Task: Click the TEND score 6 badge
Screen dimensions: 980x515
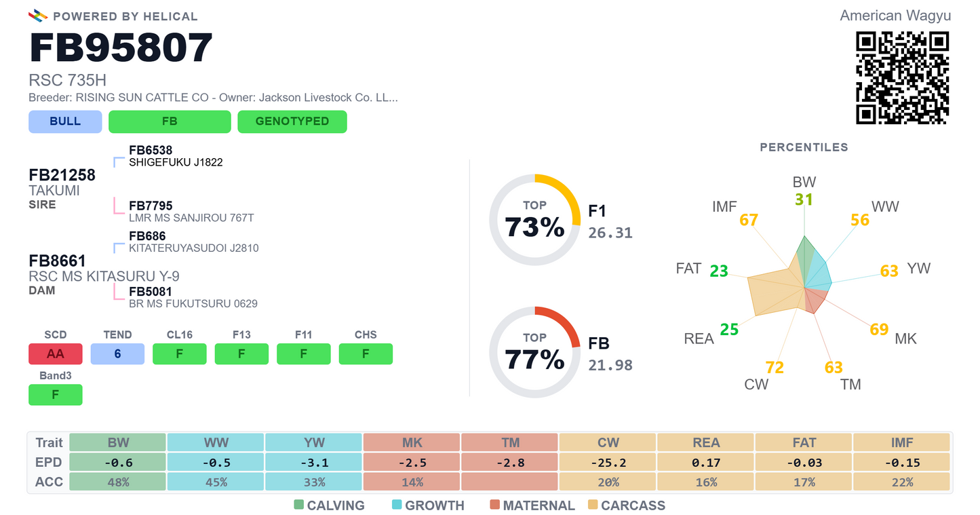Action: tap(117, 354)
